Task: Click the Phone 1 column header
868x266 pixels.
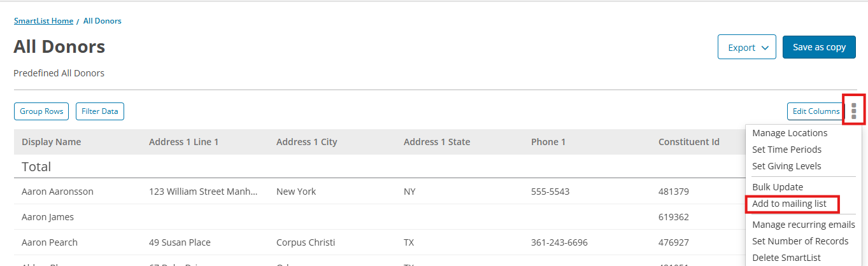Action: coord(548,142)
